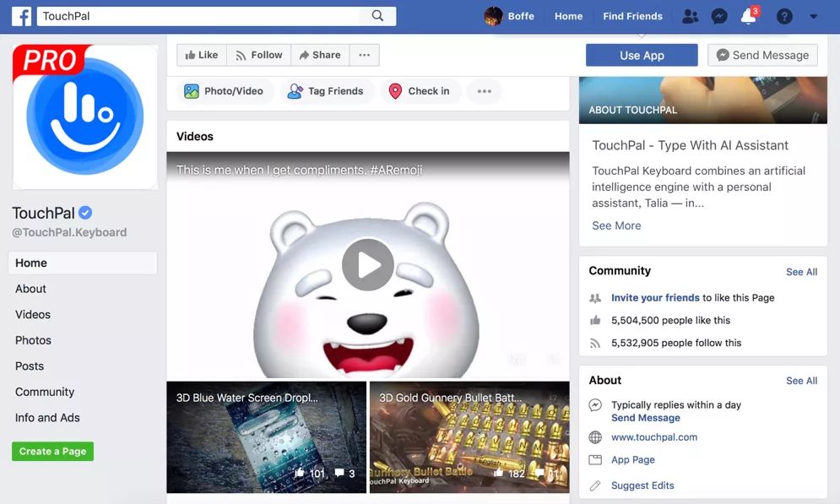
Task: Click the 101 likes count on Blue Water video
Action: point(310,473)
